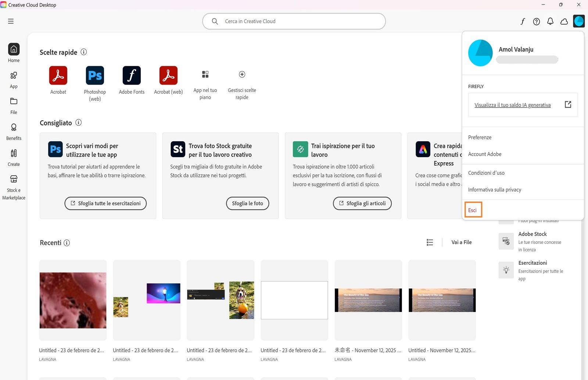The height and width of the screenshot is (380, 588).
Task: Click the Photoshop icon in Consigliato card
Action: (x=55, y=149)
